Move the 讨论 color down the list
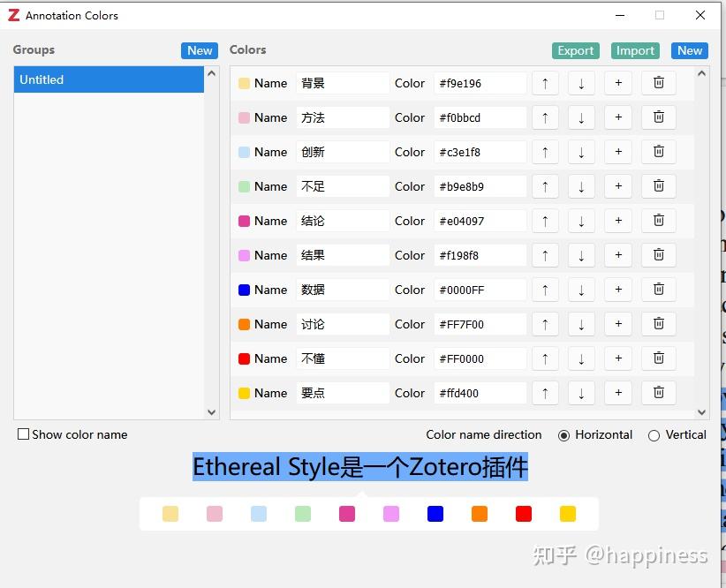This screenshot has width=726, height=588. click(x=581, y=323)
